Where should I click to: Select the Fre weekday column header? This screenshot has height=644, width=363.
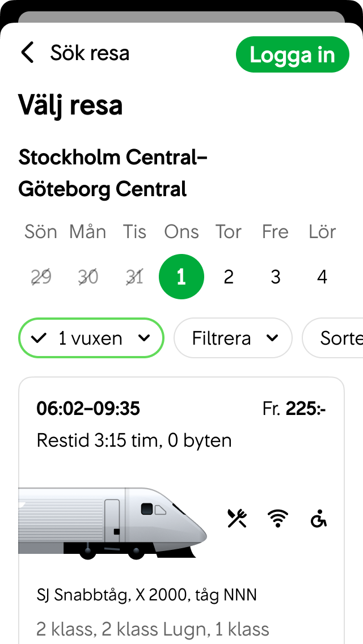(275, 231)
